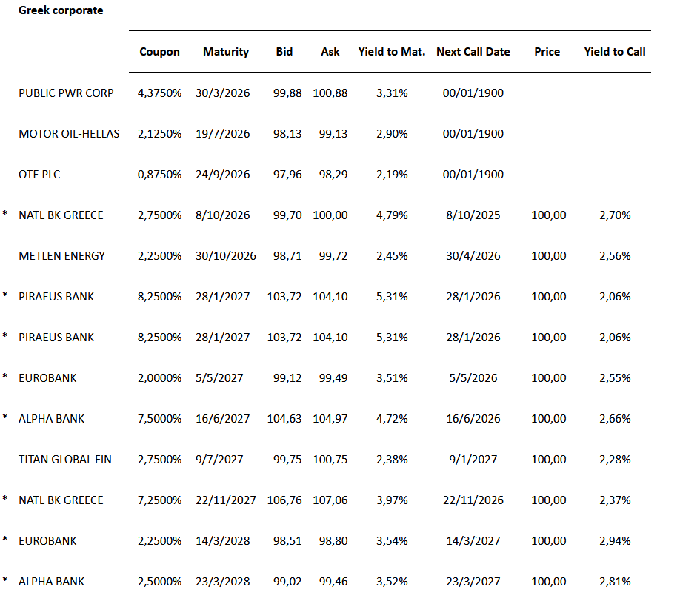
Task: Click the METLEN ENERGY bond name
Action: (62, 256)
